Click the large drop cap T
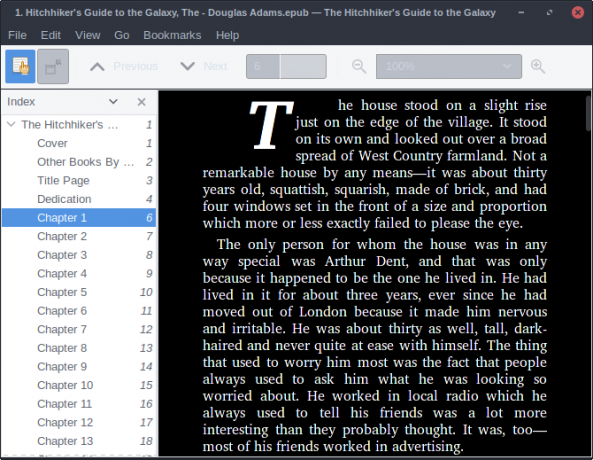 (271, 124)
